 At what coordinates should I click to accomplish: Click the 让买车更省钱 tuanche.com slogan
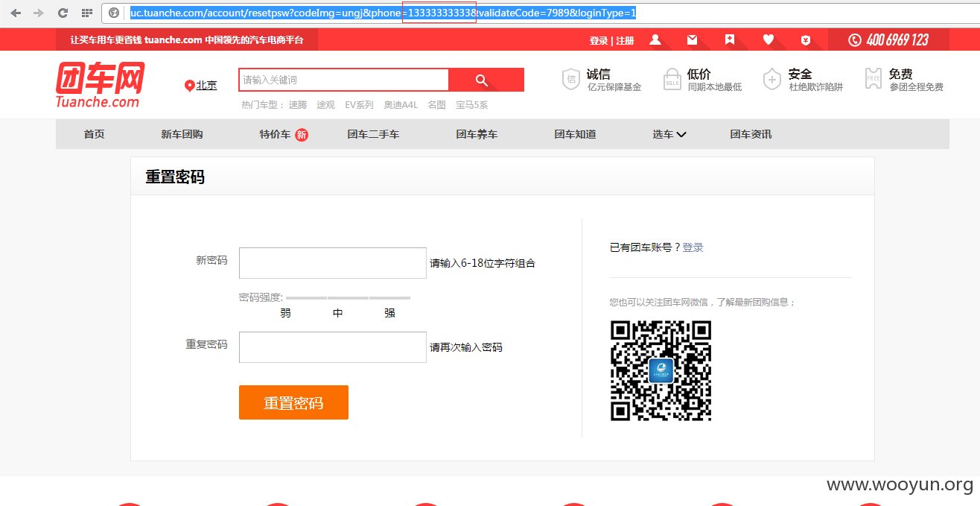pyautogui.click(x=187, y=39)
